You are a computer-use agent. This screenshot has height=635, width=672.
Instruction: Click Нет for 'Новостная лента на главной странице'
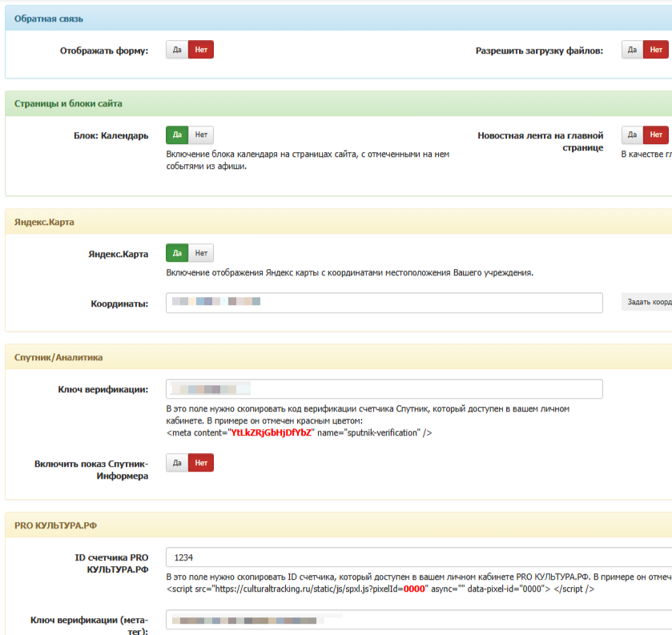656,135
